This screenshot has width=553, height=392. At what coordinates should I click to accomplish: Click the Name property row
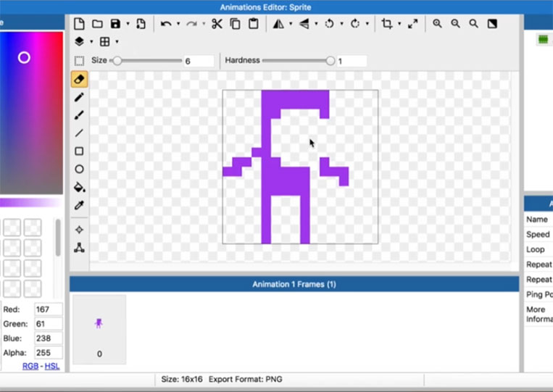[x=539, y=220]
